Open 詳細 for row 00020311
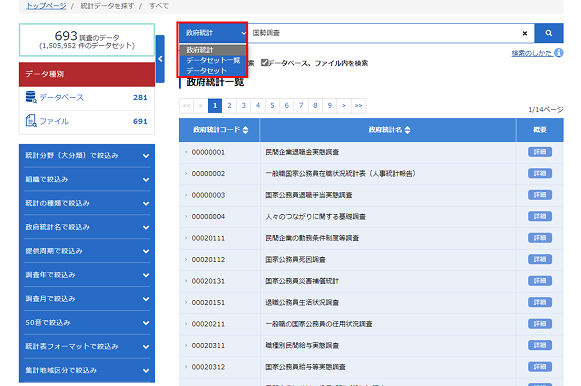The image size is (581, 386). point(540,345)
